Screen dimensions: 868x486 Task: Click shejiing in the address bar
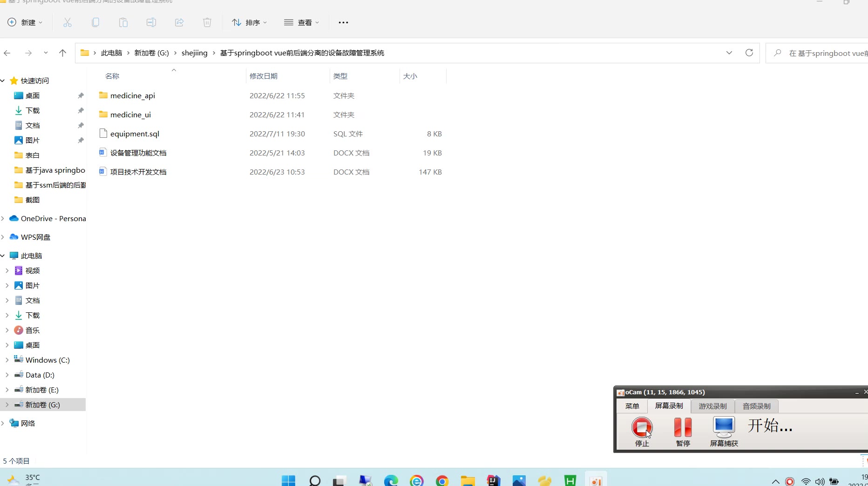point(195,53)
